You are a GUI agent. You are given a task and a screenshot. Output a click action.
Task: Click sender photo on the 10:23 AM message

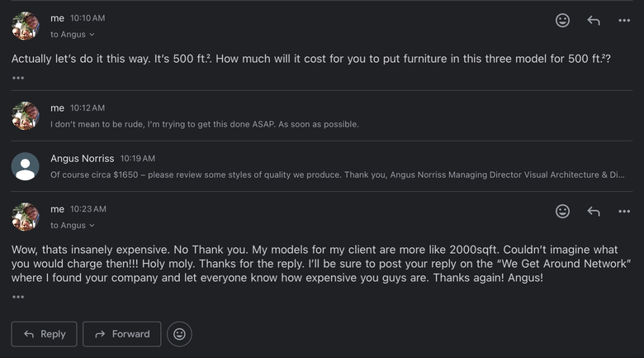pos(25,217)
